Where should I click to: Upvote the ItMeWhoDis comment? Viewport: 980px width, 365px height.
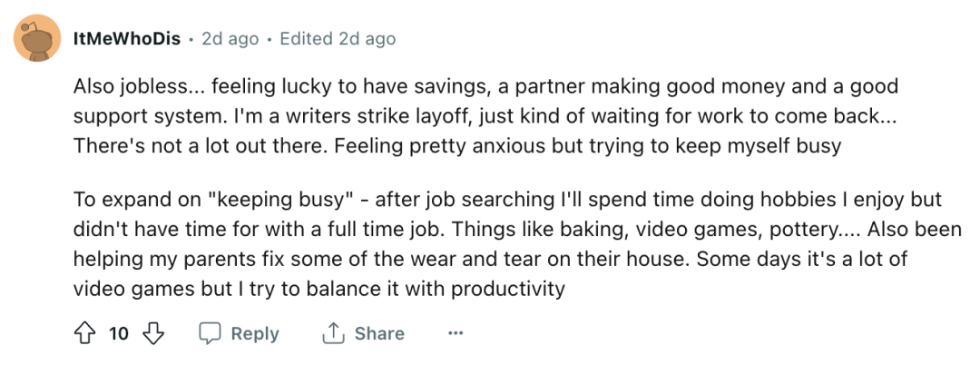[x=85, y=333]
